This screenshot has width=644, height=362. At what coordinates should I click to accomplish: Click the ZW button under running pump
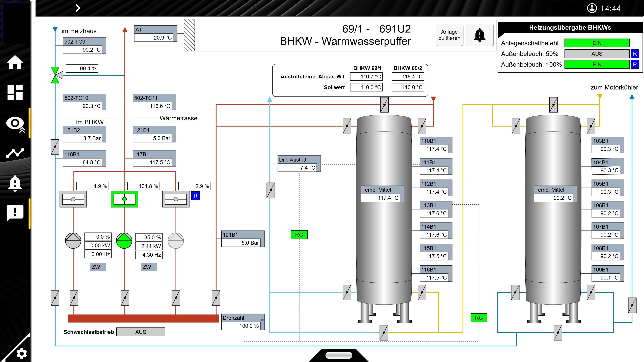click(149, 267)
